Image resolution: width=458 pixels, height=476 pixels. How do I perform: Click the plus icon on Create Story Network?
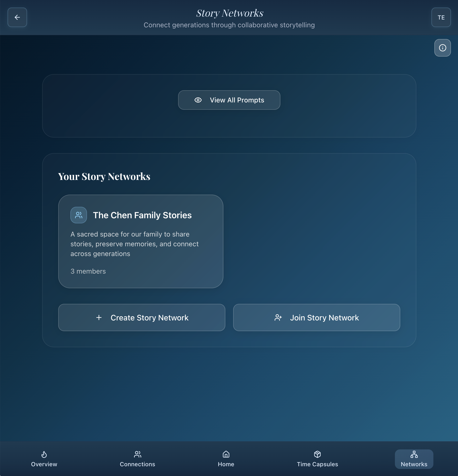coord(99,317)
